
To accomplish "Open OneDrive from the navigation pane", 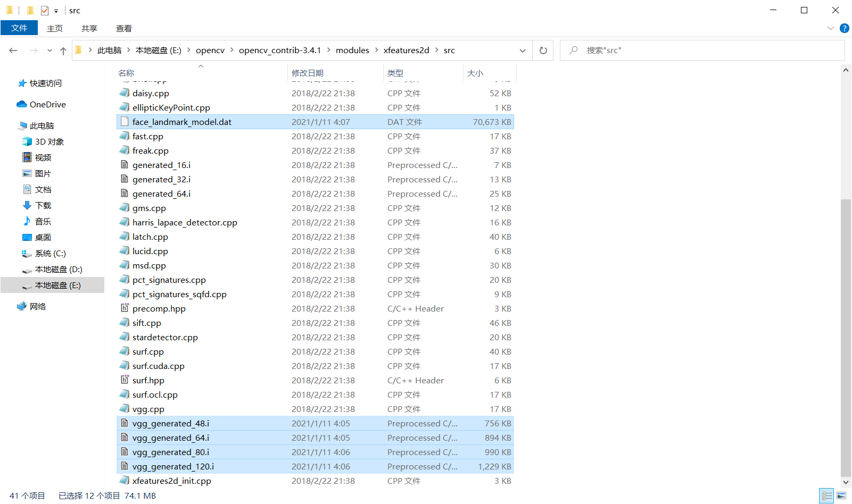I will coord(46,104).
